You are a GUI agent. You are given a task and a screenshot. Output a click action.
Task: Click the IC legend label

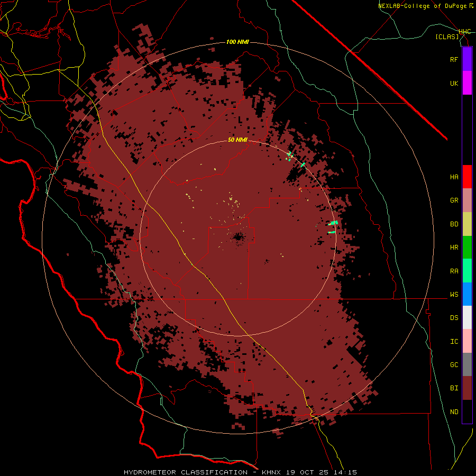click(x=454, y=342)
